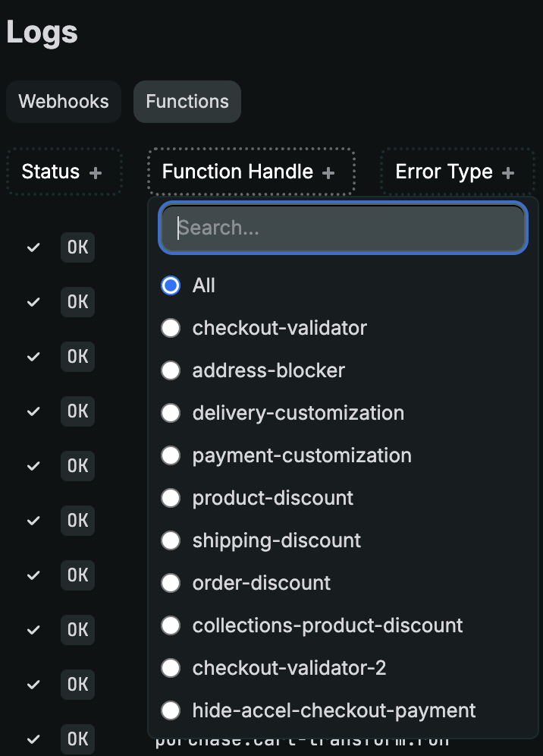Select collections-product-discount option
The width and height of the screenshot is (543, 756).
click(x=171, y=625)
